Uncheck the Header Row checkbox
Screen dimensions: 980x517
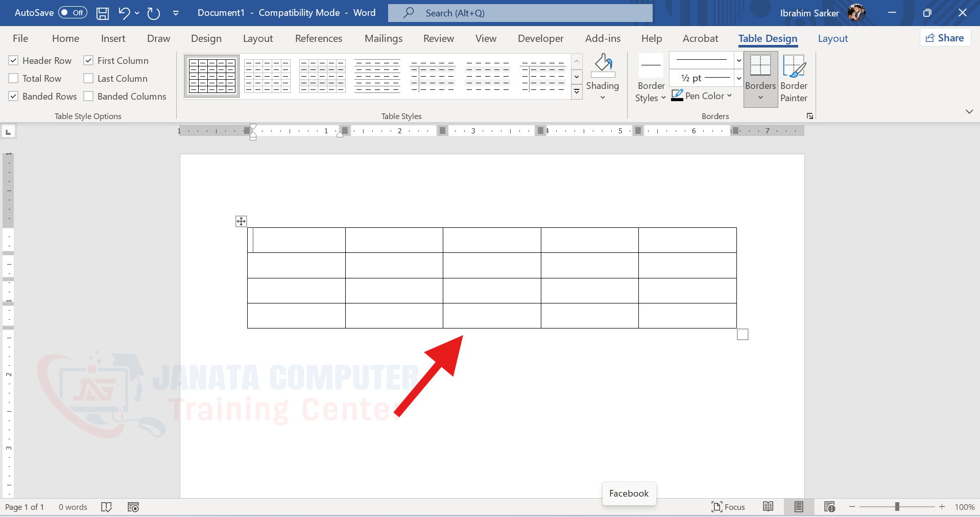(x=14, y=61)
